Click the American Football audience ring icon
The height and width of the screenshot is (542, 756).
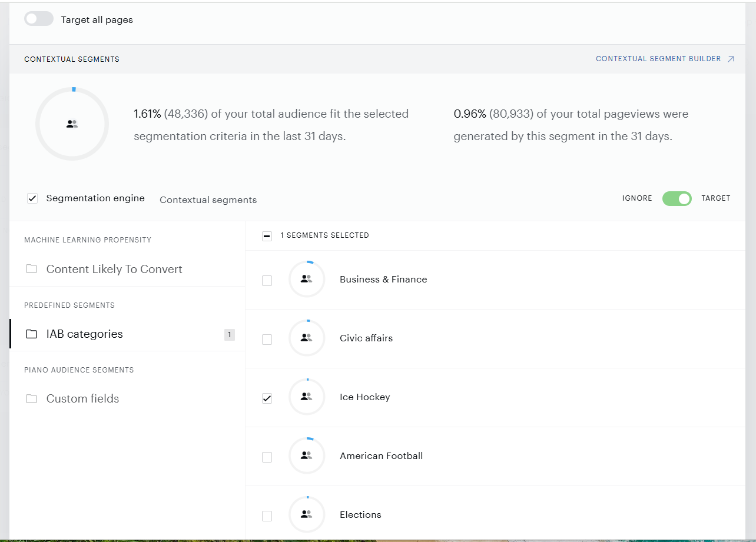(x=306, y=456)
